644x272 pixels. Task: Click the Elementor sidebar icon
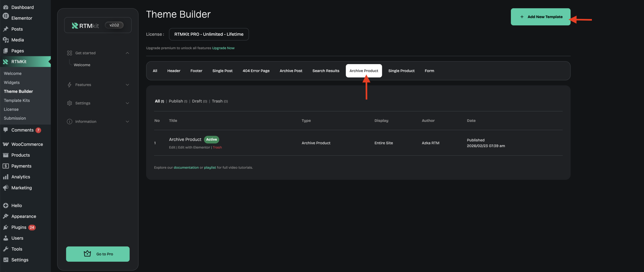[6, 16]
